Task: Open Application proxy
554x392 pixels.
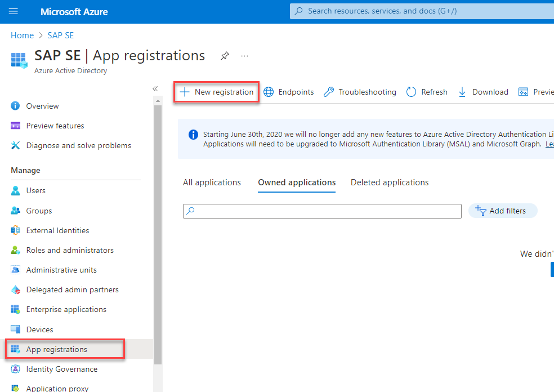Action: click(57, 388)
